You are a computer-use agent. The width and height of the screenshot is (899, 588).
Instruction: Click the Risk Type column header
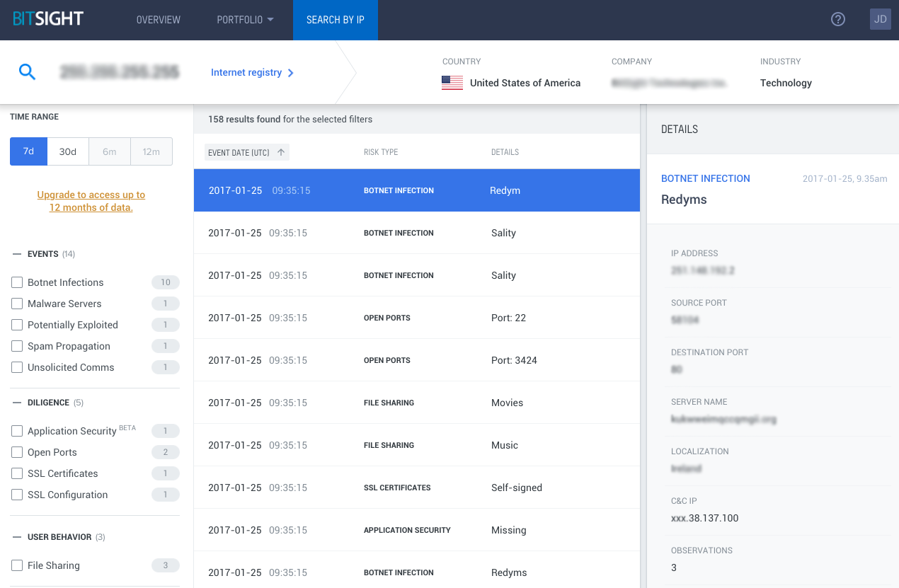click(381, 152)
